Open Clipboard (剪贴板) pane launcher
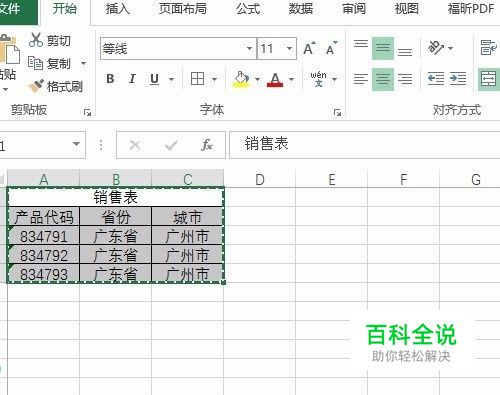 point(87,113)
